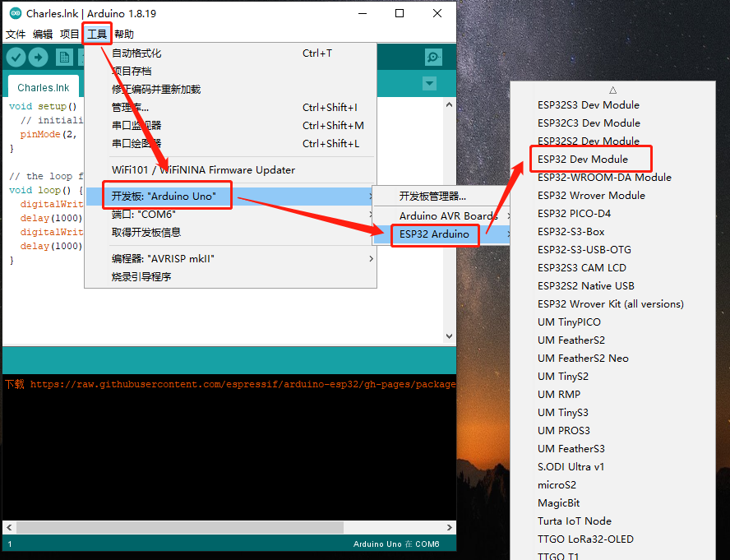This screenshot has height=560, width=730.
Task: Click the New sketch icon
Action: click(x=64, y=57)
